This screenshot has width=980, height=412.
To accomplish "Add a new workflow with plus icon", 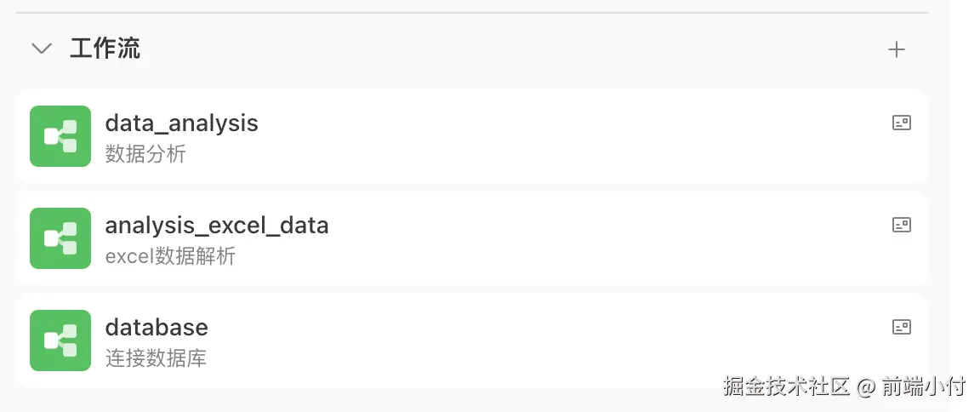I will point(897,50).
